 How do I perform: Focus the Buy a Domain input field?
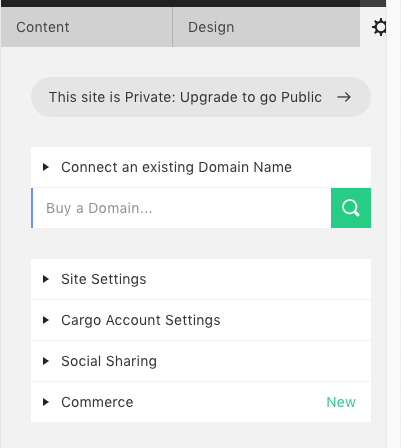click(181, 208)
